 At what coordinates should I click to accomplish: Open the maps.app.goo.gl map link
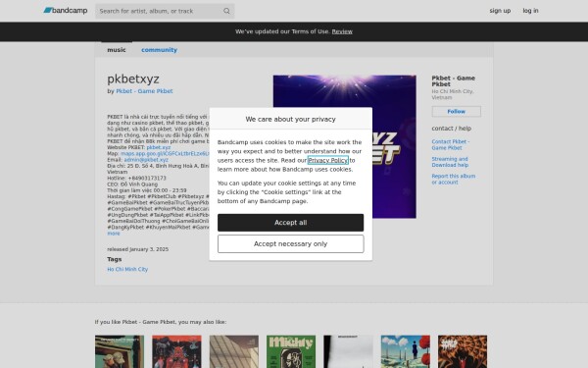[x=165, y=154]
